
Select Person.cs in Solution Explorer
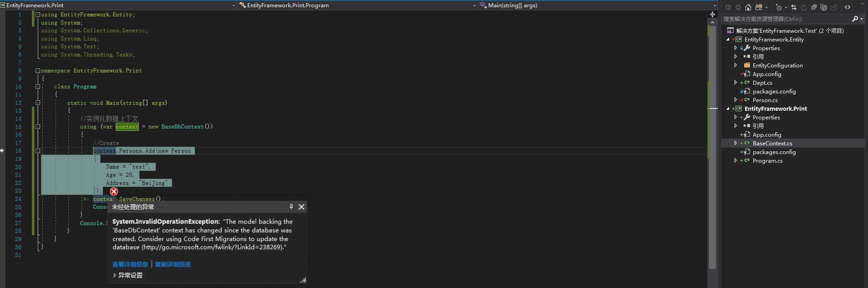point(765,100)
